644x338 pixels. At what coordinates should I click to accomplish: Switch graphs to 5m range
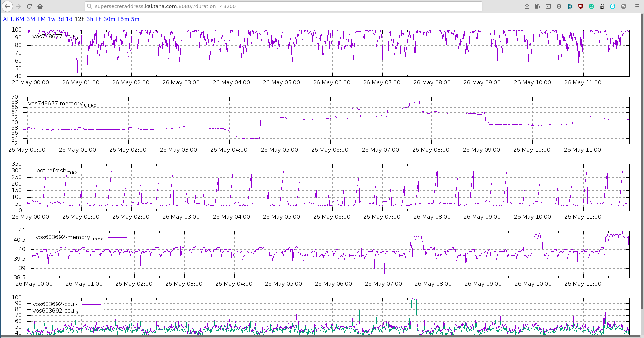[x=135, y=19]
